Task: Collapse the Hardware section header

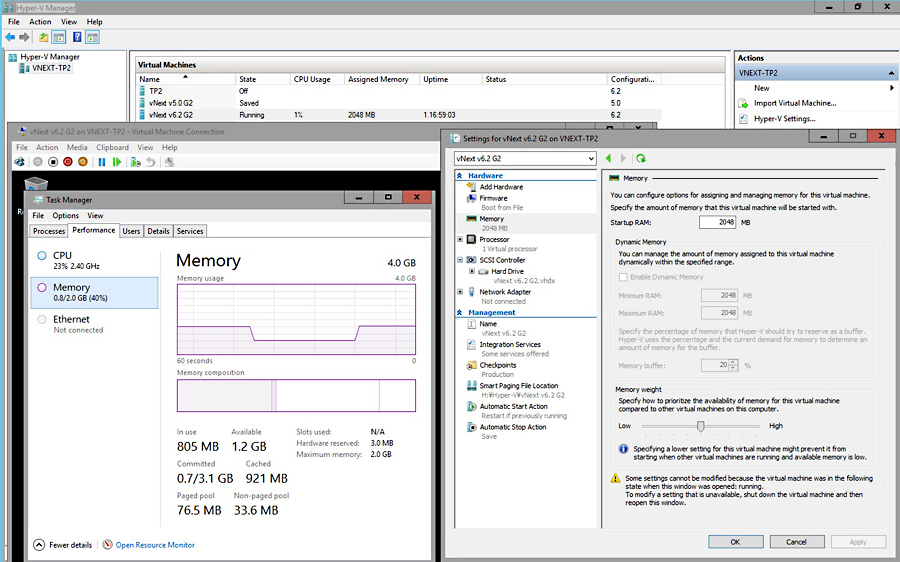Action: tap(460, 176)
